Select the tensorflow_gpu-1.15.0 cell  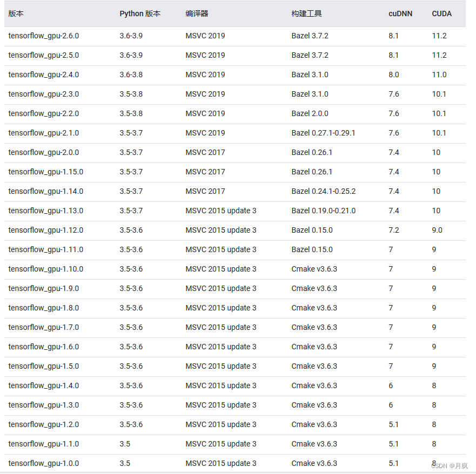coord(45,172)
